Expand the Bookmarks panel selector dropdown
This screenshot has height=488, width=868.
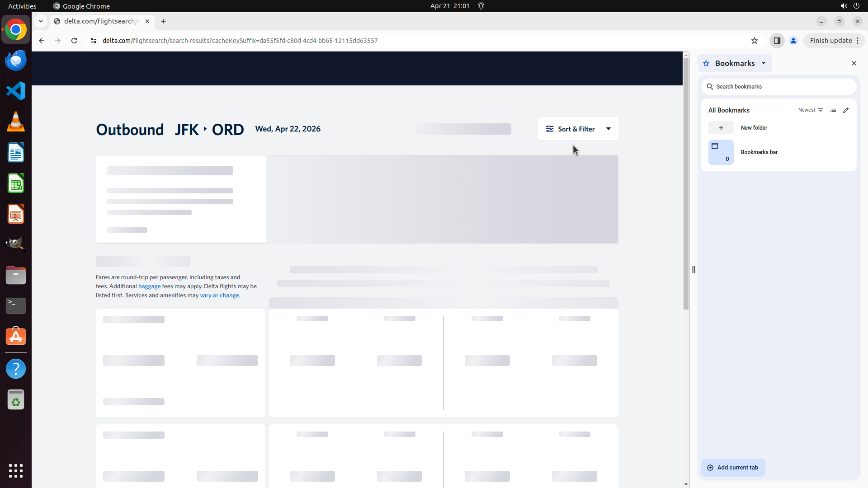point(763,63)
